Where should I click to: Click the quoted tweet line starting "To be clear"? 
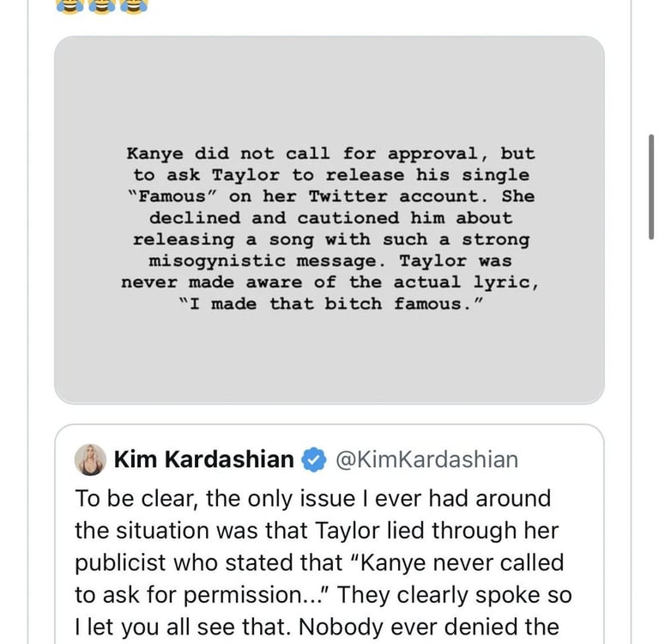coord(312,498)
